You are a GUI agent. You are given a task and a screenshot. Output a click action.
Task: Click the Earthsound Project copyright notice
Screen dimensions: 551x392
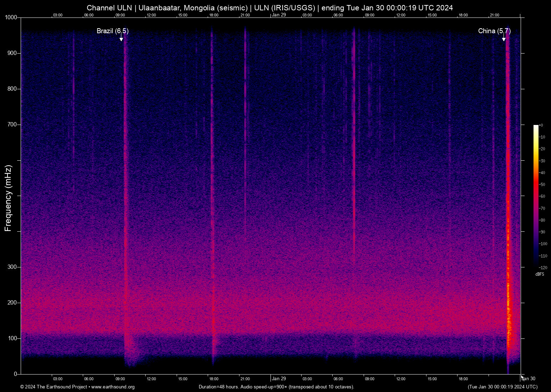pyautogui.click(x=54, y=387)
